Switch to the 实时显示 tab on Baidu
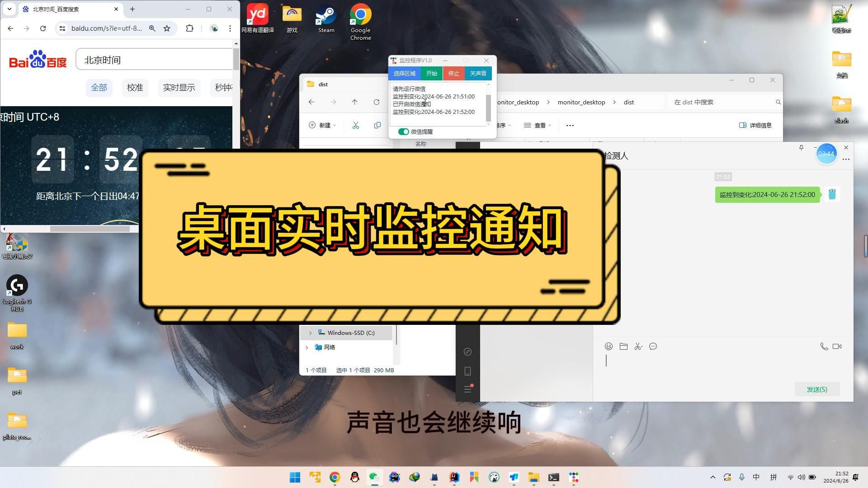868x488 pixels. coord(179,88)
